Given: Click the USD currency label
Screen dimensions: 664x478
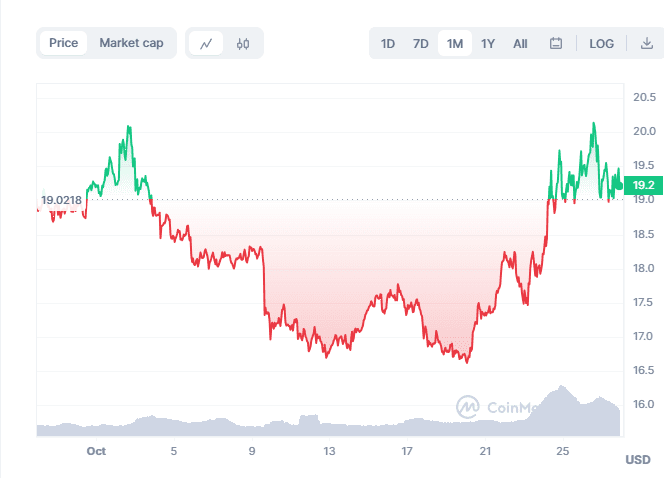Looking at the screenshot, I should [x=637, y=460].
